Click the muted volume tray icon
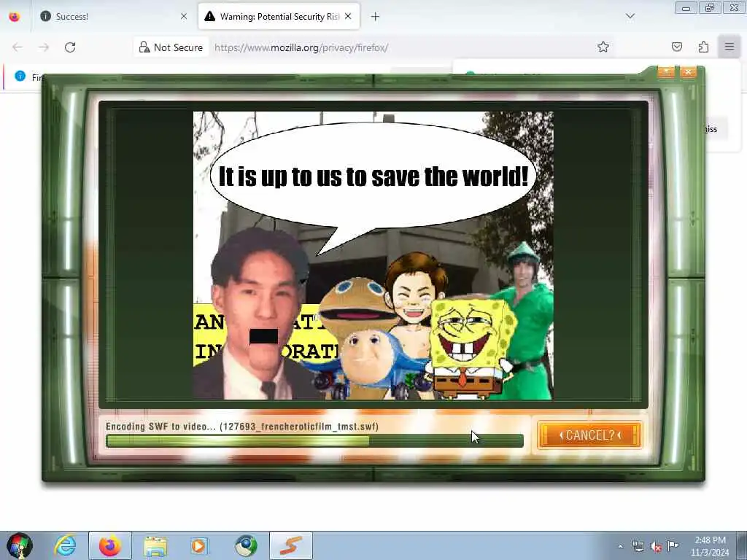Viewport: 747px width, 560px height. 656,547
